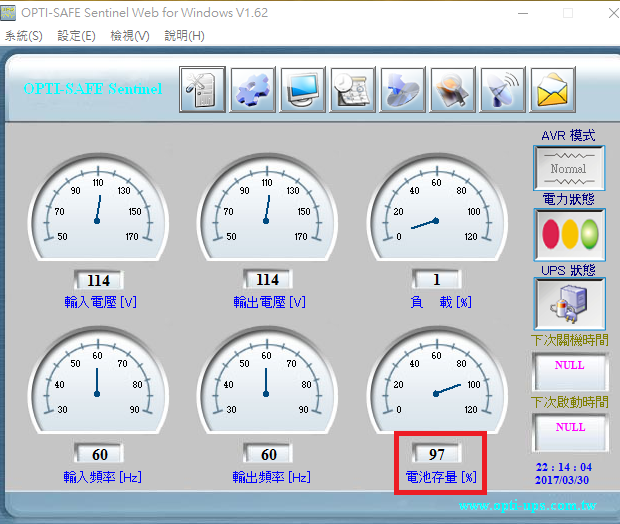This screenshot has width=620, height=524.
Task: Click the AVR mode Normal indicator
Action: pos(569,168)
